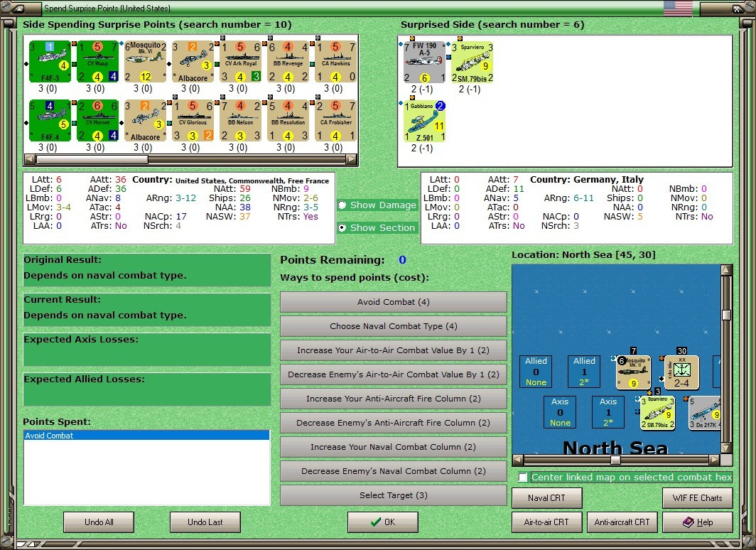Select the CV Ark Royal carrier counter
Viewport: 756px width, 550px height.
point(241,62)
